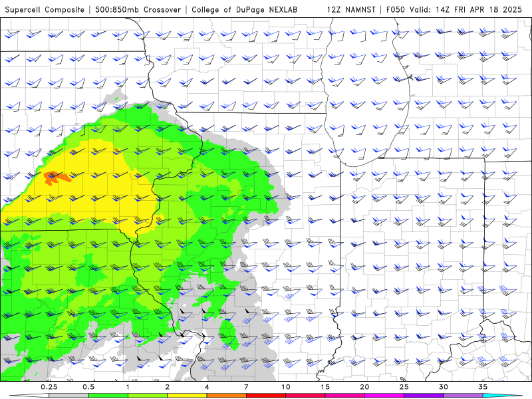Click the '10' legend label
The width and height of the screenshot is (532, 399).
(x=286, y=387)
